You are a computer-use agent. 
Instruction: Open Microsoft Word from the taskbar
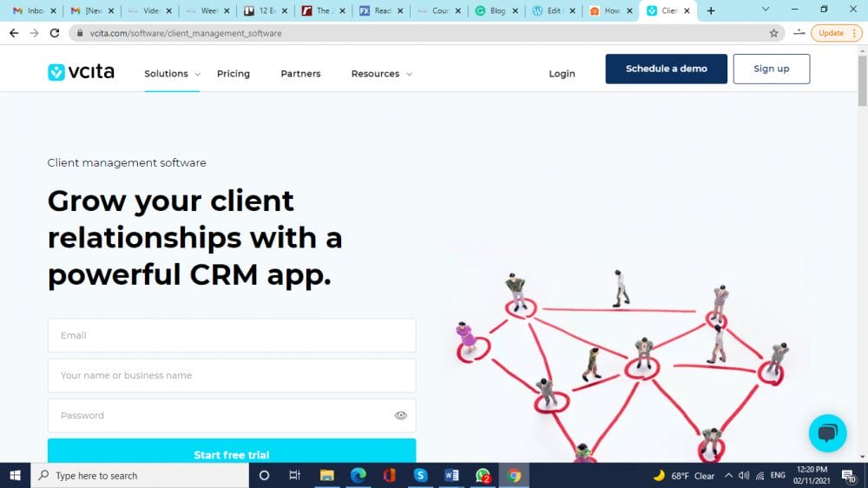coord(451,475)
